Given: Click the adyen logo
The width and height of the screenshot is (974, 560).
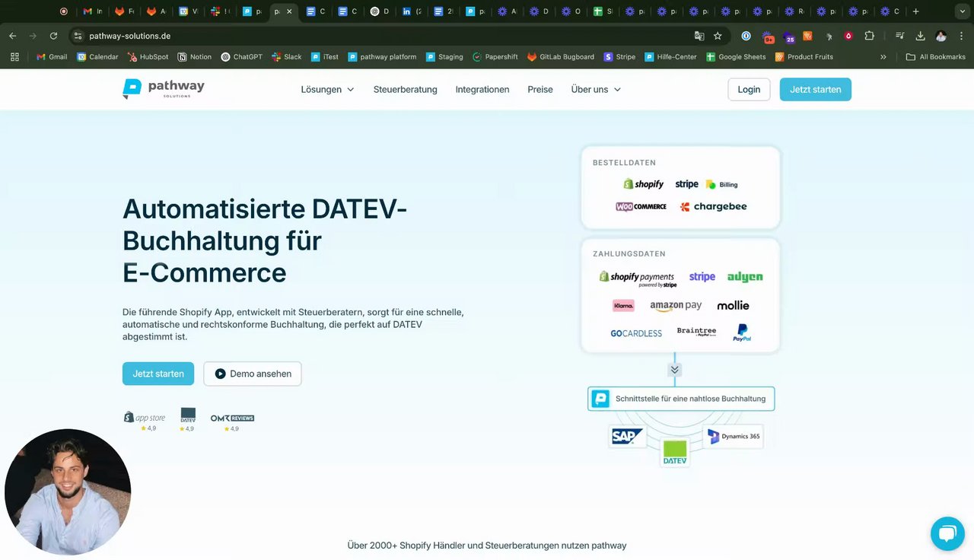Looking at the screenshot, I should [745, 277].
